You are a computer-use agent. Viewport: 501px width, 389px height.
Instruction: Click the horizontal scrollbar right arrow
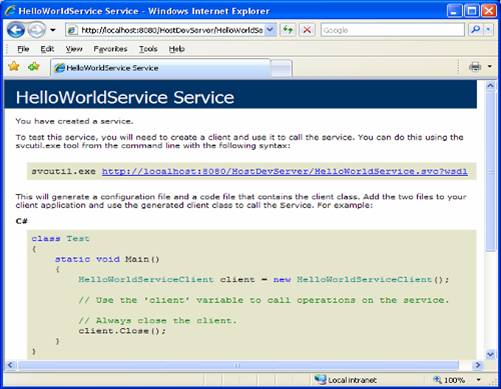click(477, 365)
